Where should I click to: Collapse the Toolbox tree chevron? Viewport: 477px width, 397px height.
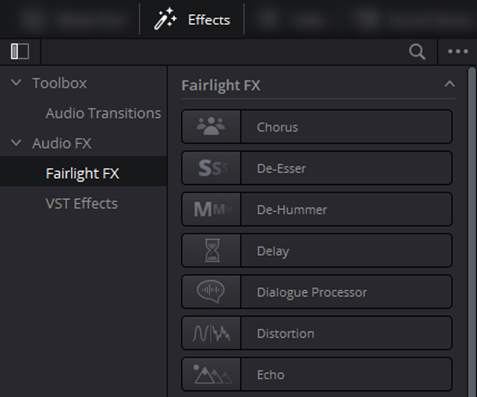tap(16, 82)
